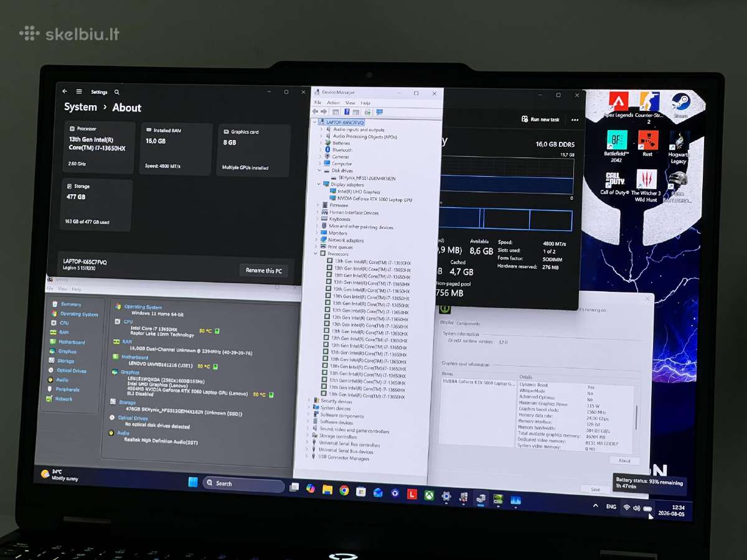The width and height of the screenshot is (747, 560).
Task: Click Run new task in Task Manager
Action: click(x=540, y=119)
